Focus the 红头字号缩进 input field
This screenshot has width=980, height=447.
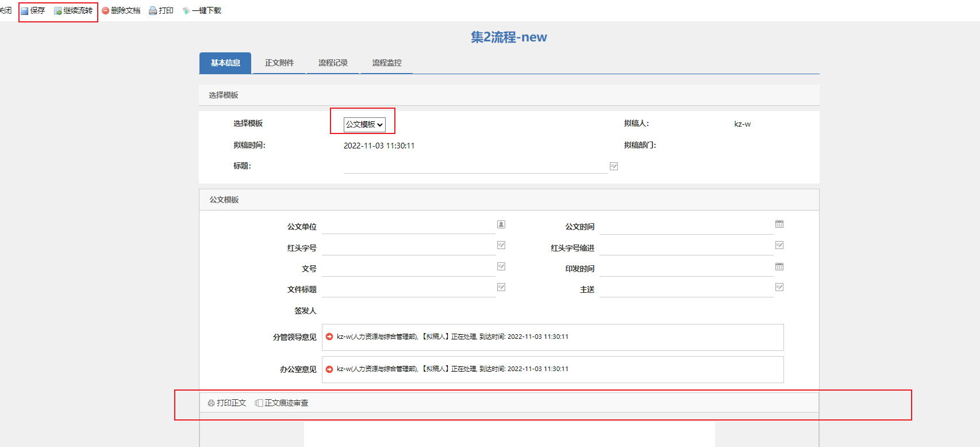(x=686, y=248)
